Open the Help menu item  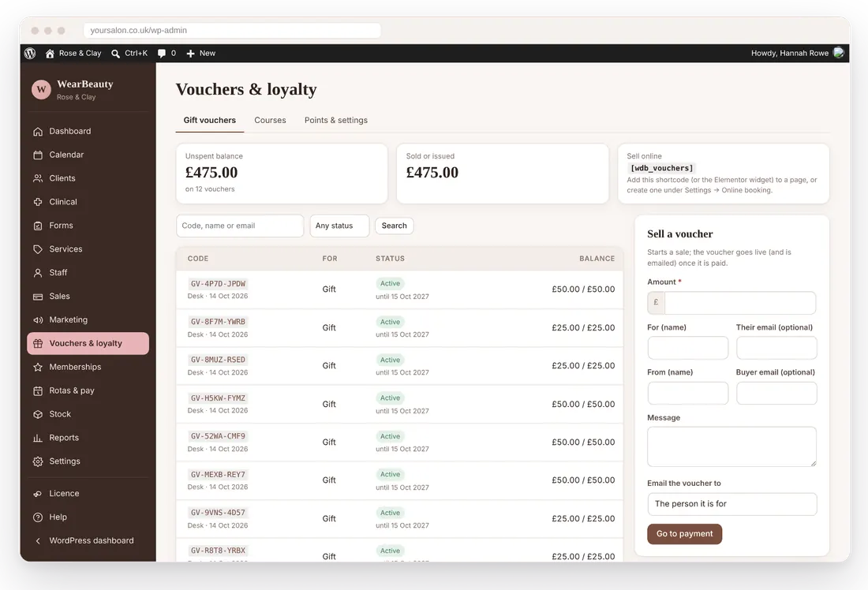click(88, 517)
